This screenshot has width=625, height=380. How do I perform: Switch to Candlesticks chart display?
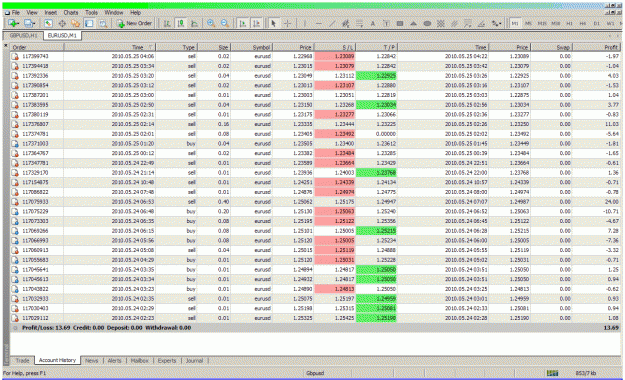181,24
